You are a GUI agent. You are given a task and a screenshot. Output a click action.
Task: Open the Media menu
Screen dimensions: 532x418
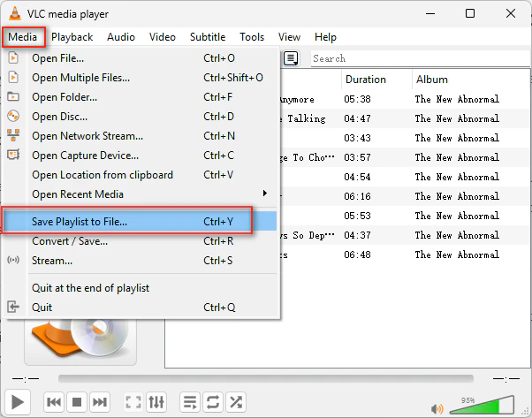[x=22, y=36]
